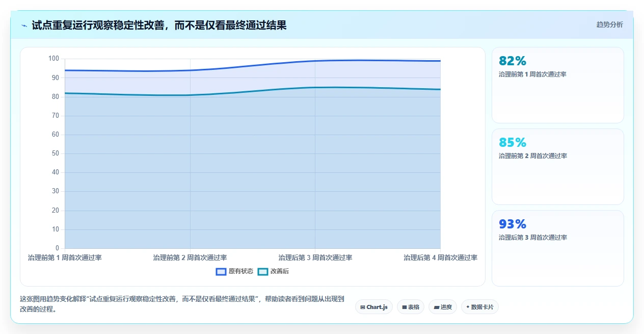Screen dimensions: 644x334
Task: Click the 93% value in third card
Action: 513,224
